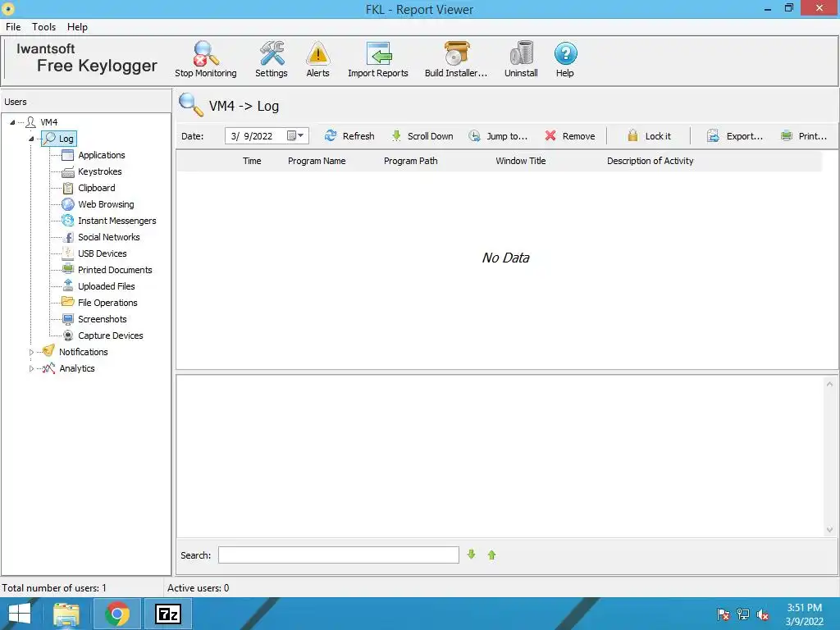Click the Notifications tree node
Image resolution: width=840 pixels, height=630 pixels.
(x=83, y=352)
